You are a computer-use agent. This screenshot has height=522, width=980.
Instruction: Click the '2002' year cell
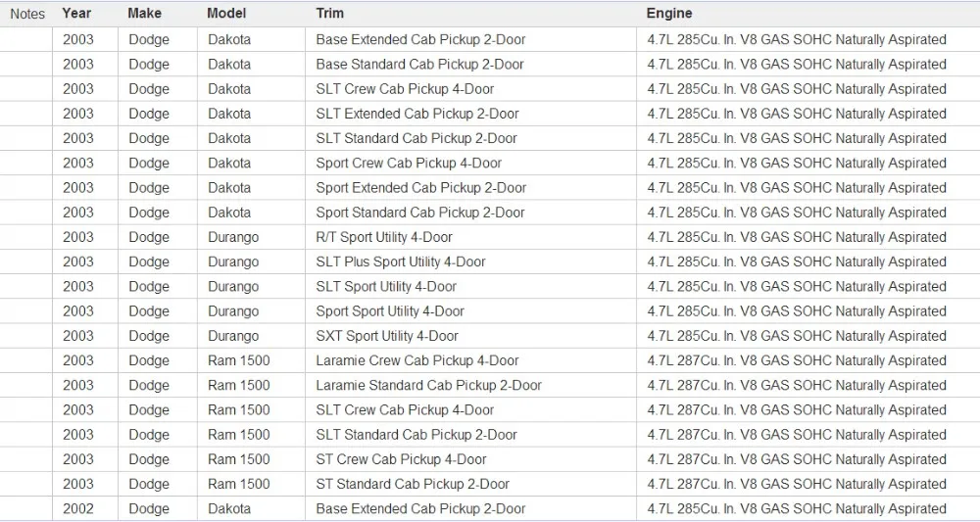[x=78, y=509]
